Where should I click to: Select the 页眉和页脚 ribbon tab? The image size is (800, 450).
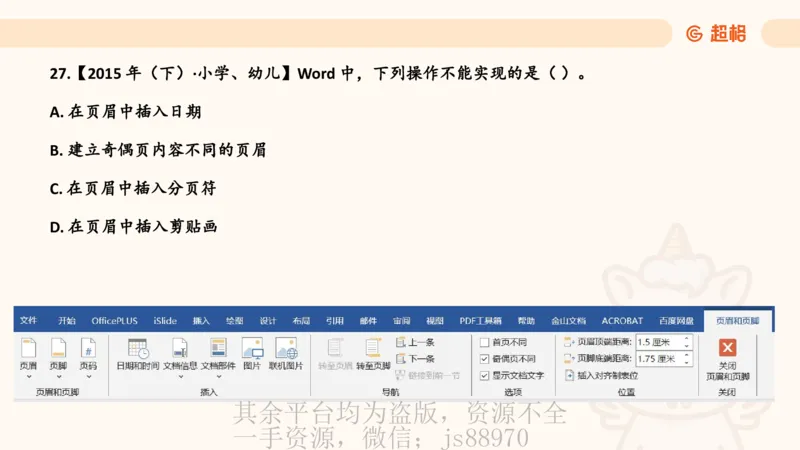tap(738, 320)
